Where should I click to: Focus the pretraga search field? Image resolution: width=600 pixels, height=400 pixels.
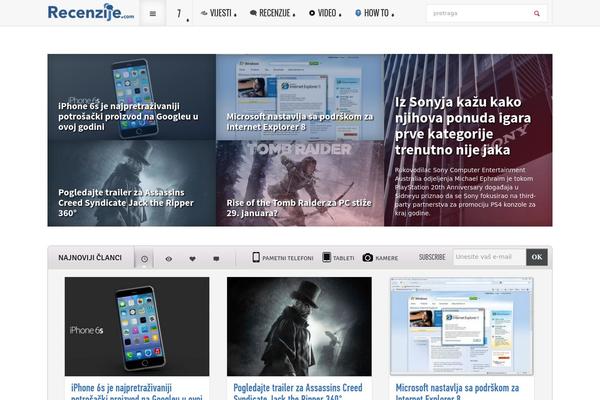pyautogui.click(x=479, y=13)
